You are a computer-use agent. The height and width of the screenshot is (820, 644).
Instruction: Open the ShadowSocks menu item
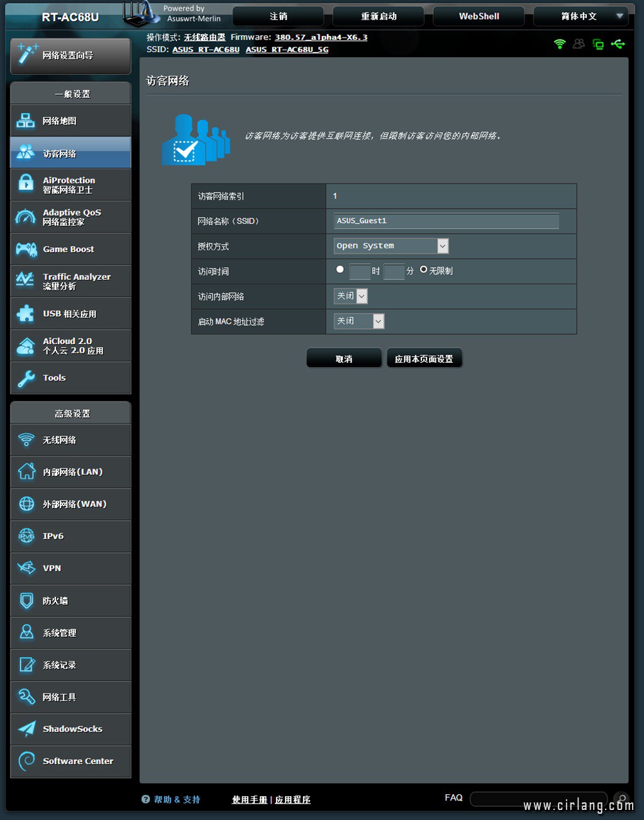pyautogui.click(x=70, y=729)
